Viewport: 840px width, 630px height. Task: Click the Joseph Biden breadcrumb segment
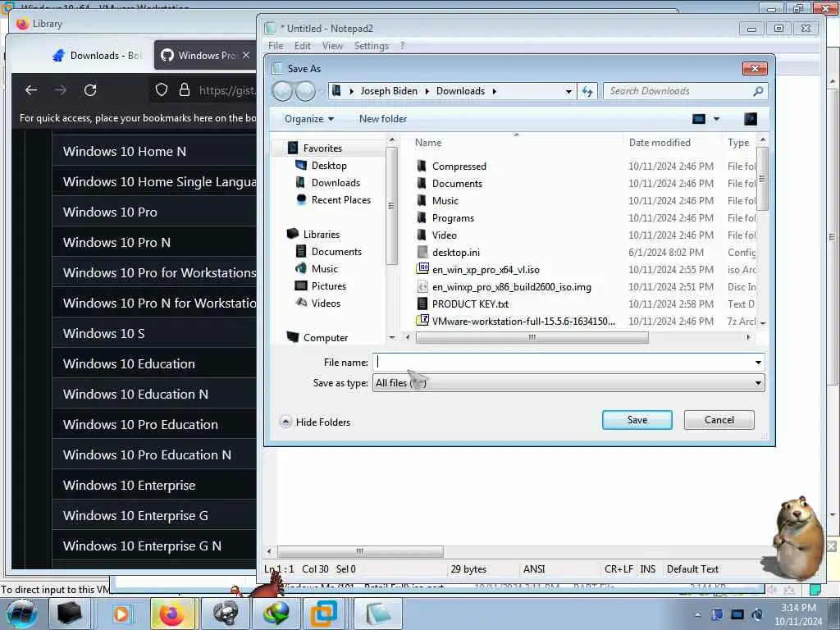coord(388,91)
